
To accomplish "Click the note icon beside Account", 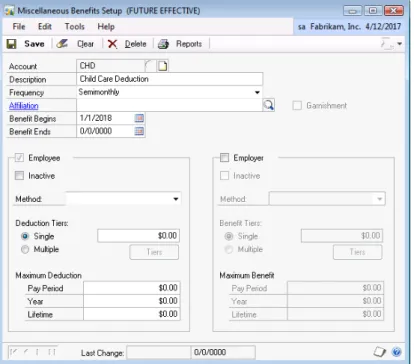I will (x=163, y=66).
